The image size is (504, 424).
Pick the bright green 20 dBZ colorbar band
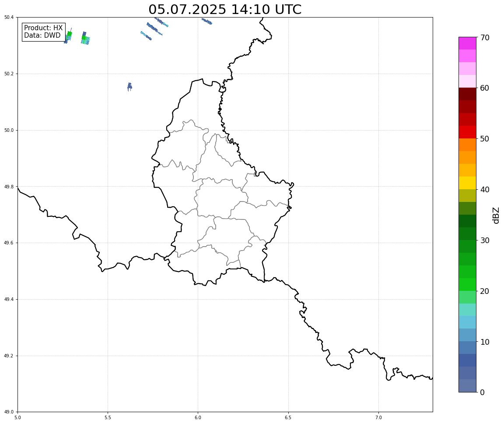click(467, 284)
